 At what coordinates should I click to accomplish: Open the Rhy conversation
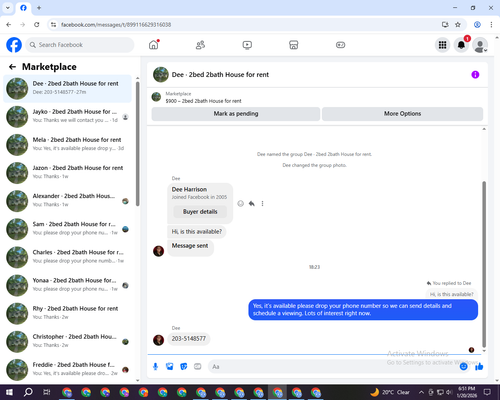coord(67,313)
